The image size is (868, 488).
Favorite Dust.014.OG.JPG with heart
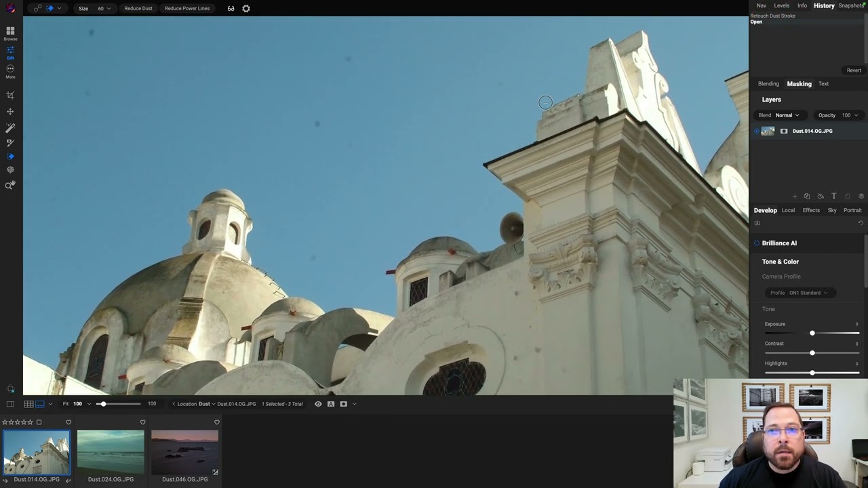pyautogui.click(x=68, y=422)
